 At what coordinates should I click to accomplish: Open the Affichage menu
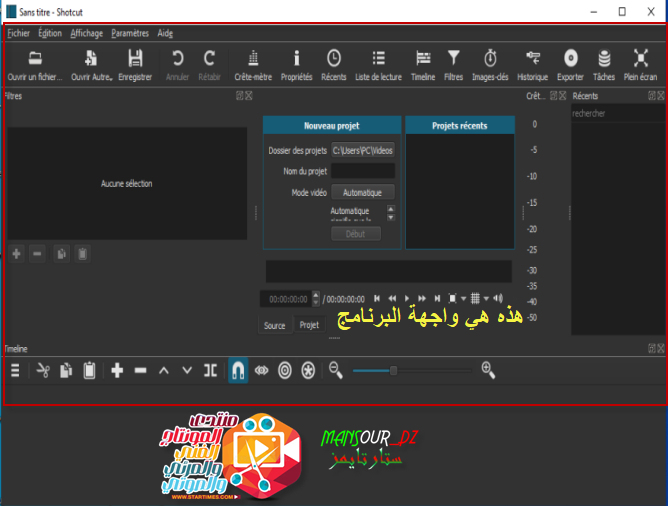point(86,33)
